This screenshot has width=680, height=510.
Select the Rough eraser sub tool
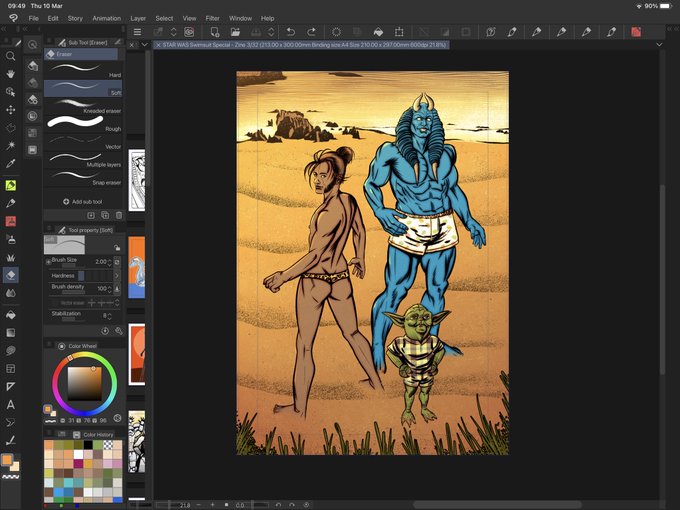83,123
